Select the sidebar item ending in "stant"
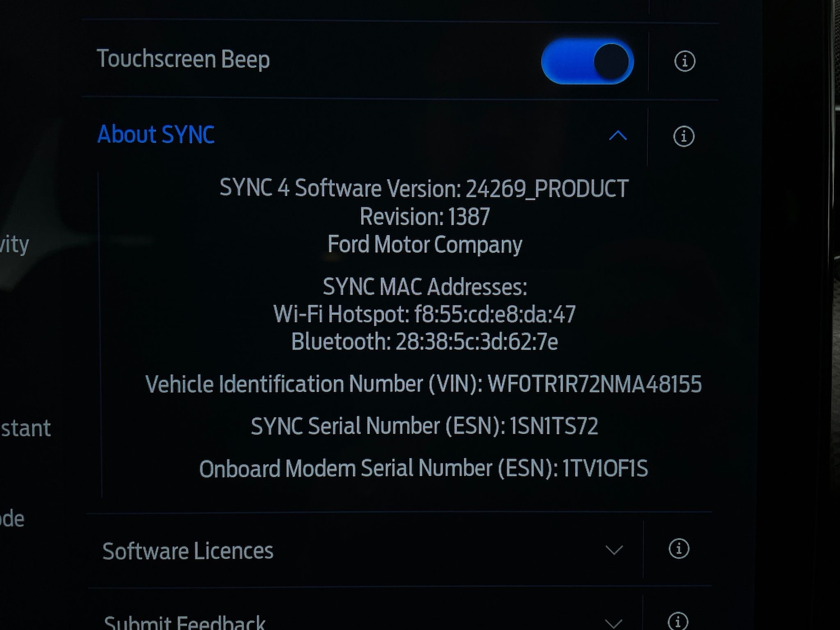Viewport: 840px width, 630px height. coord(25,428)
